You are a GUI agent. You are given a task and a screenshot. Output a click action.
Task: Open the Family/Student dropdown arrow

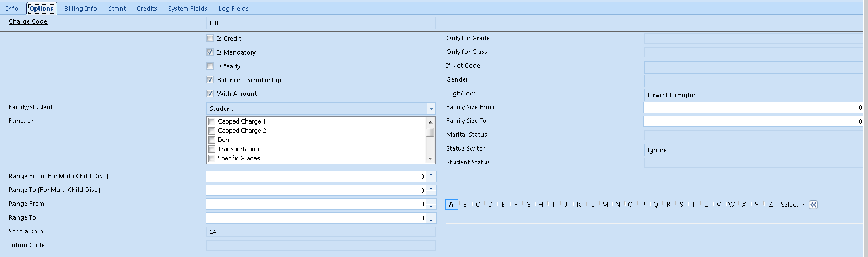(431, 109)
